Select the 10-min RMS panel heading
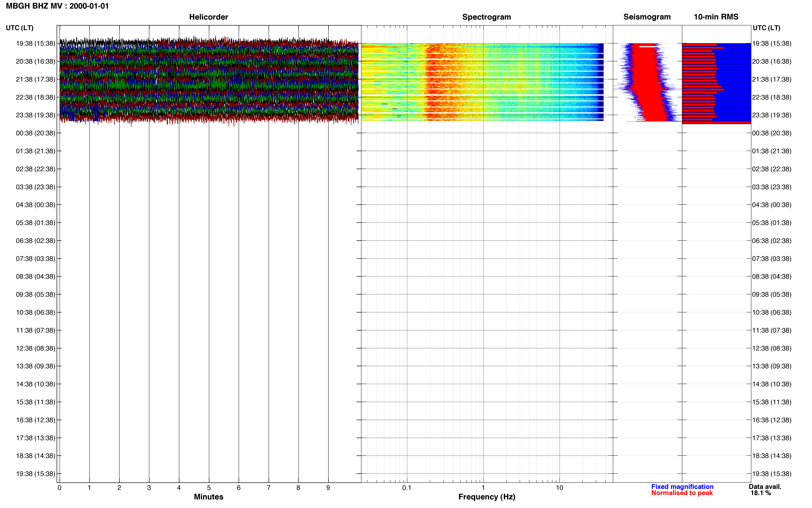 point(716,17)
